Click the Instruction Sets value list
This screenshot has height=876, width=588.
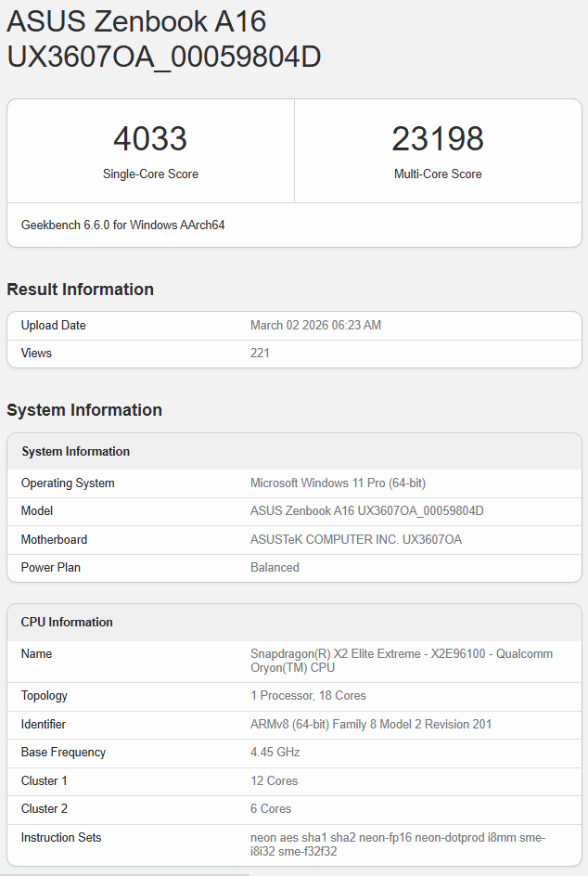397,844
